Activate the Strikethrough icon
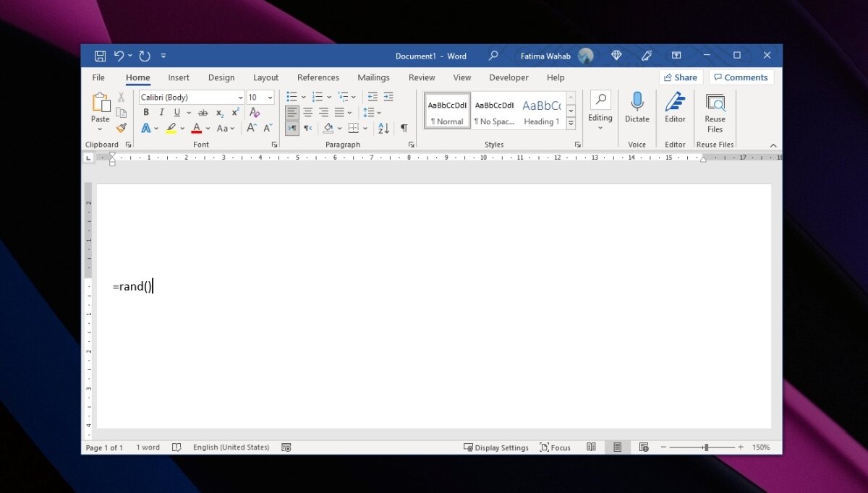 (203, 113)
